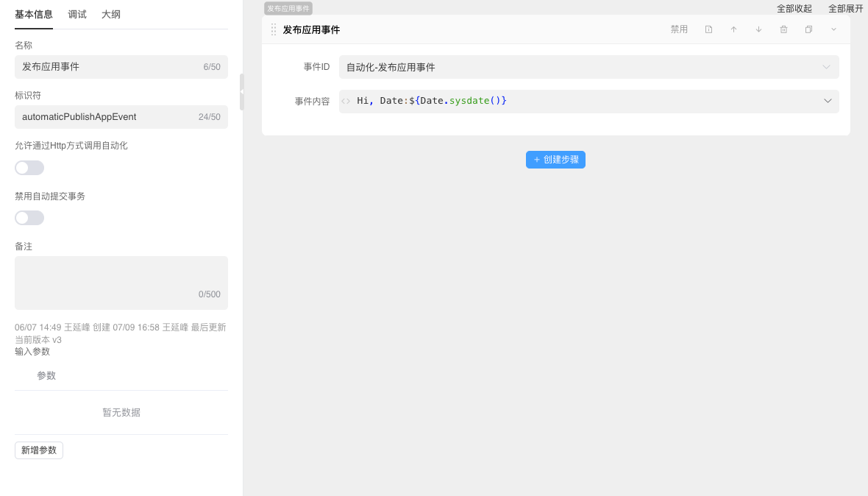Move the step down with the arrow icon
The height and width of the screenshot is (496, 868).
pyautogui.click(x=758, y=29)
